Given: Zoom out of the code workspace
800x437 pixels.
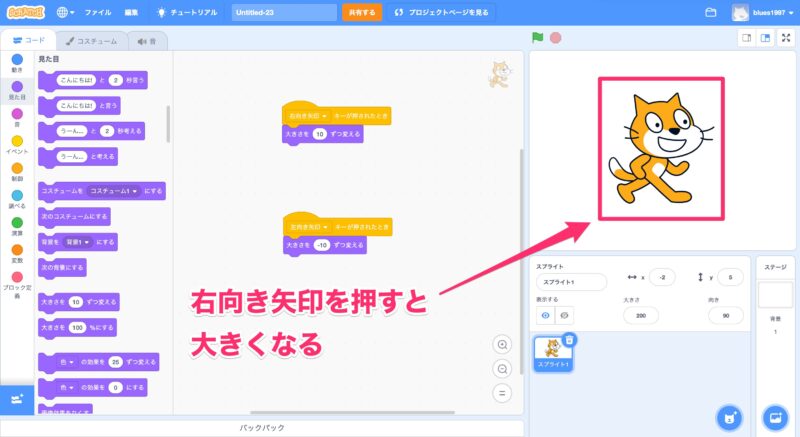Looking at the screenshot, I should tap(503, 368).
